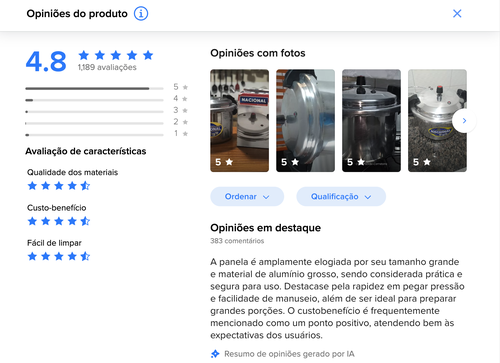Open the fourth photo of pot on granite

point(437,121)
